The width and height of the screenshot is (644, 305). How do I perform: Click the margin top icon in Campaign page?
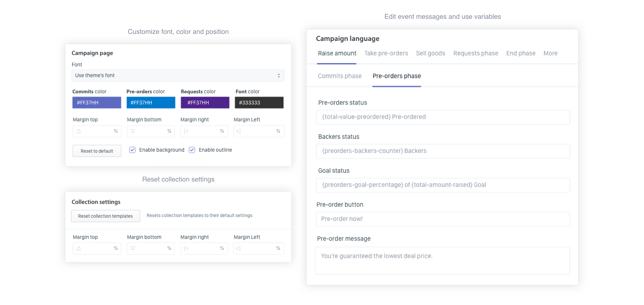click(x=78, y=131)
